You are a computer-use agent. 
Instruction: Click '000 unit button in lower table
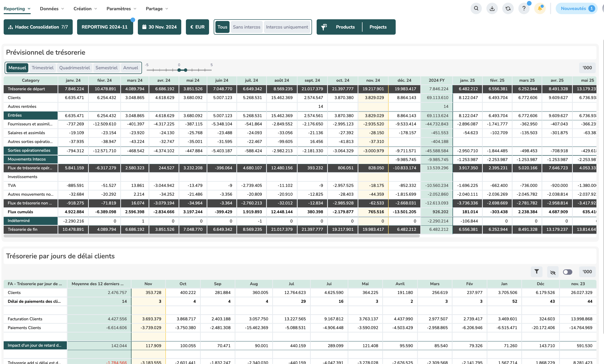[587, 272]
